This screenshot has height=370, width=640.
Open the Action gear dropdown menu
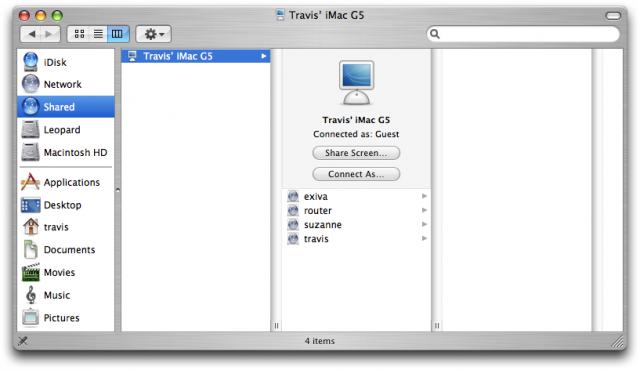(153, 34)
